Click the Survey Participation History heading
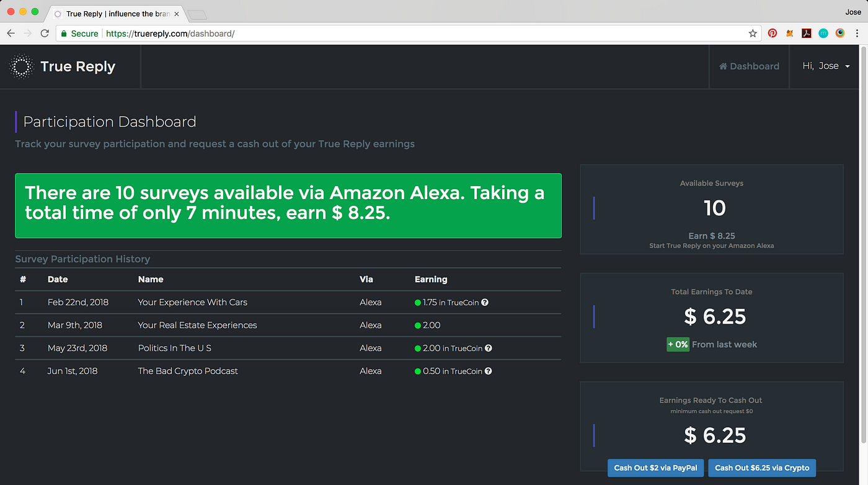This screenshot has height=485, width=868. pyautogui.click(x=82, y=259)
